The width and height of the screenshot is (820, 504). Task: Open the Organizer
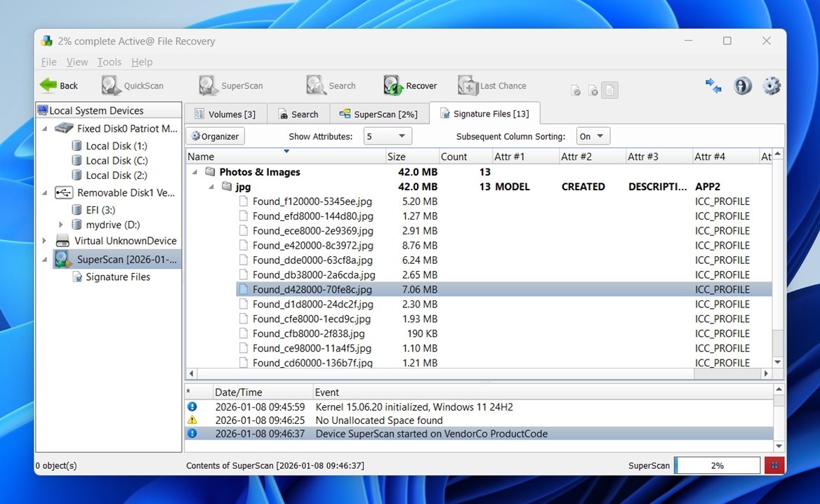point(216,135)
